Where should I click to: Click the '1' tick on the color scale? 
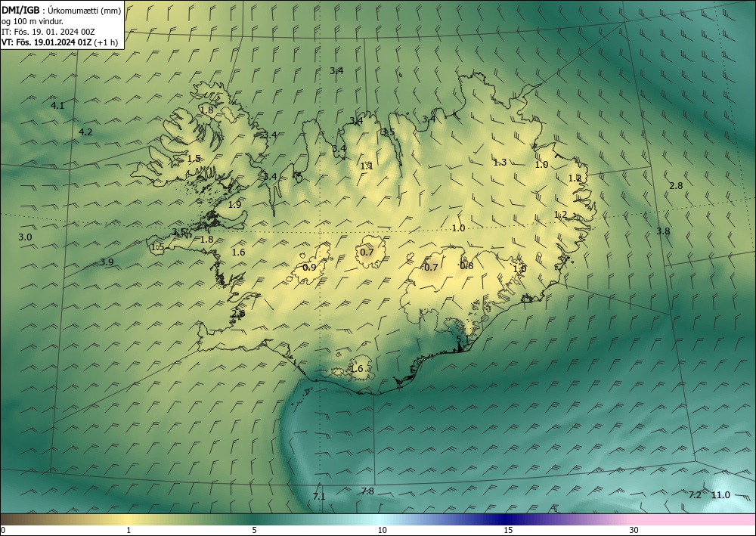point(129,531)
